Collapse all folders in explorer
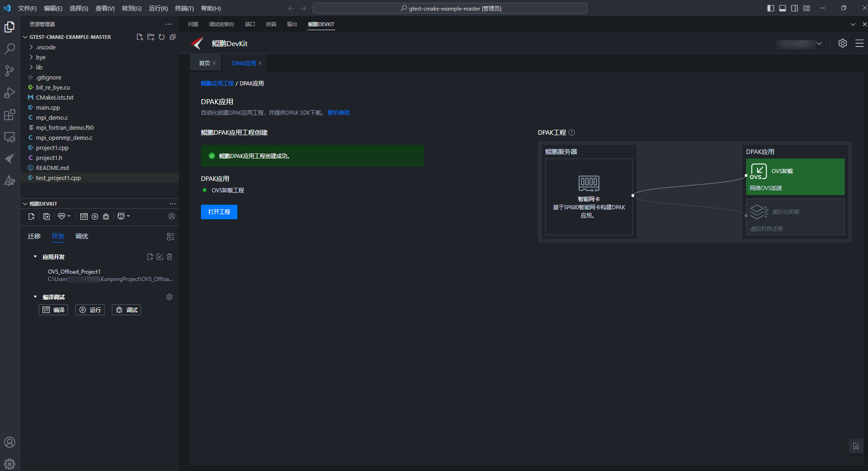Screen dimensions: 868x471 (173, 37)
